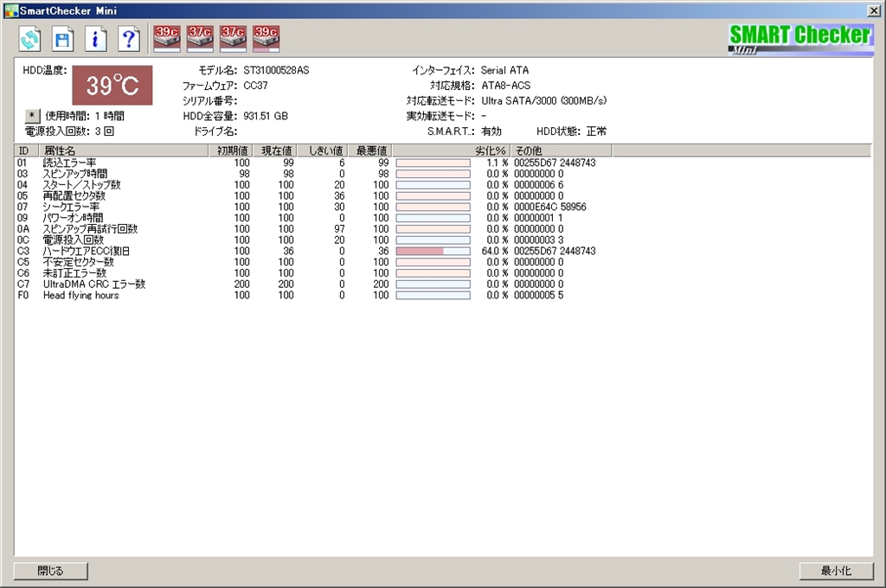The image size is (886, 588).
Task: Select the first drive icon showing 39c
Action: tap(167, 39)
